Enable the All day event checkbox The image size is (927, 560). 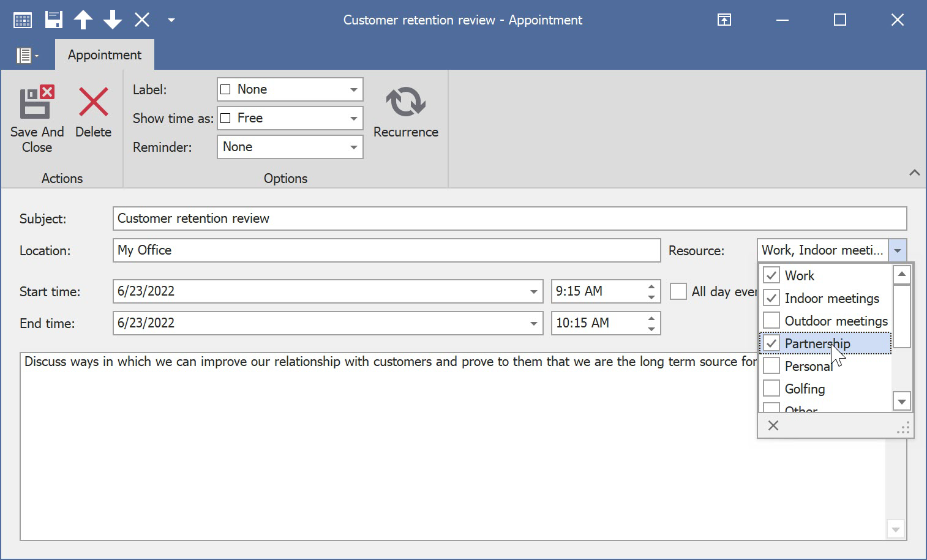[x=678, y=291]
